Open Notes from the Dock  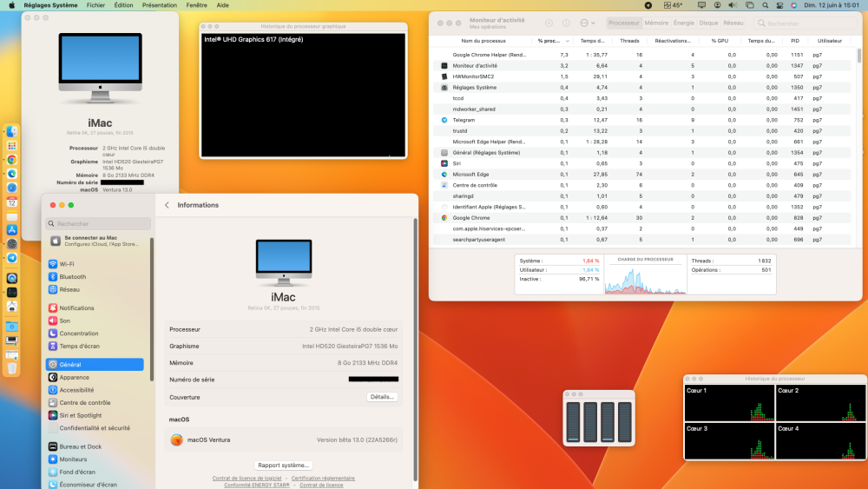click(11, 216)
